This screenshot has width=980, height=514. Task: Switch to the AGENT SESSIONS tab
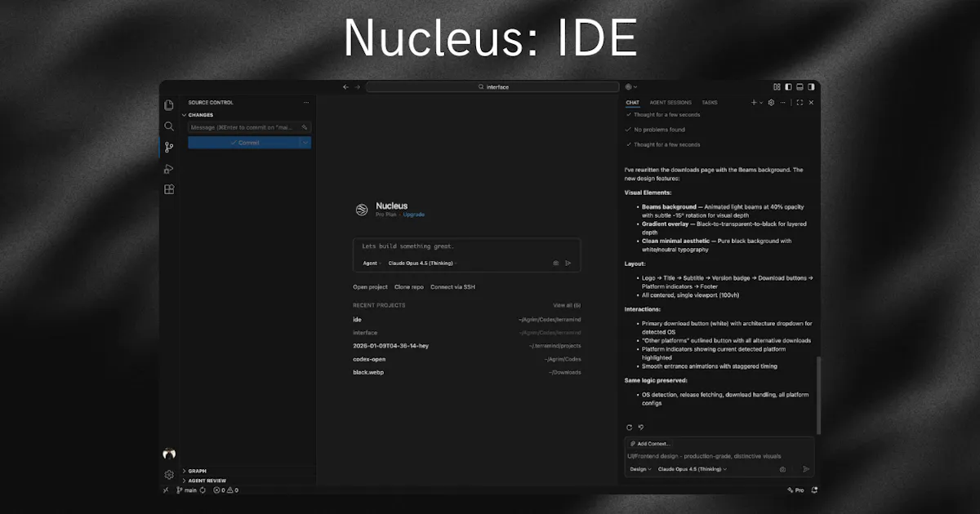point(670,103)
